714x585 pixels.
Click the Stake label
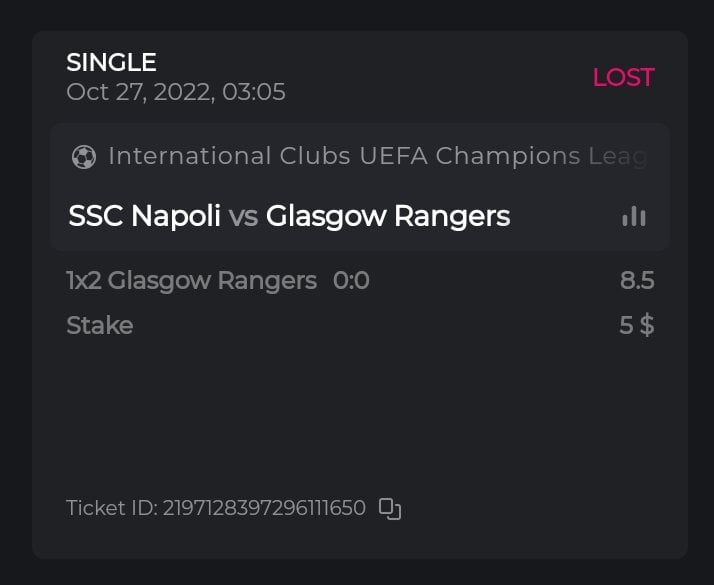click(99, 325)
